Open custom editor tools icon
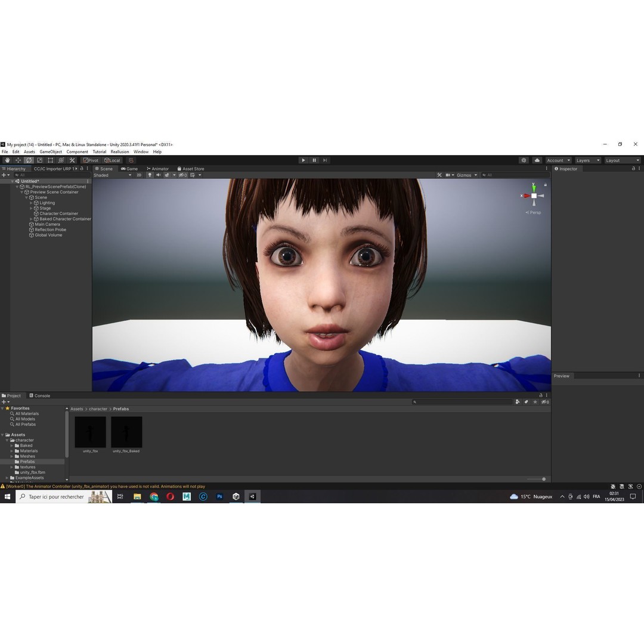 pos(72,160)
